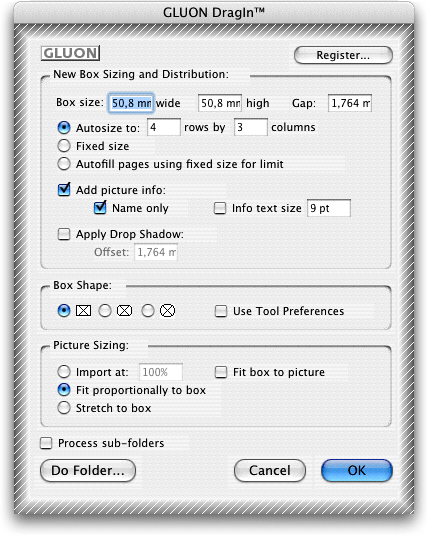The image size is (428, 537).
Task: Select the rectangular box shape icon
Action: pos(83,311)
